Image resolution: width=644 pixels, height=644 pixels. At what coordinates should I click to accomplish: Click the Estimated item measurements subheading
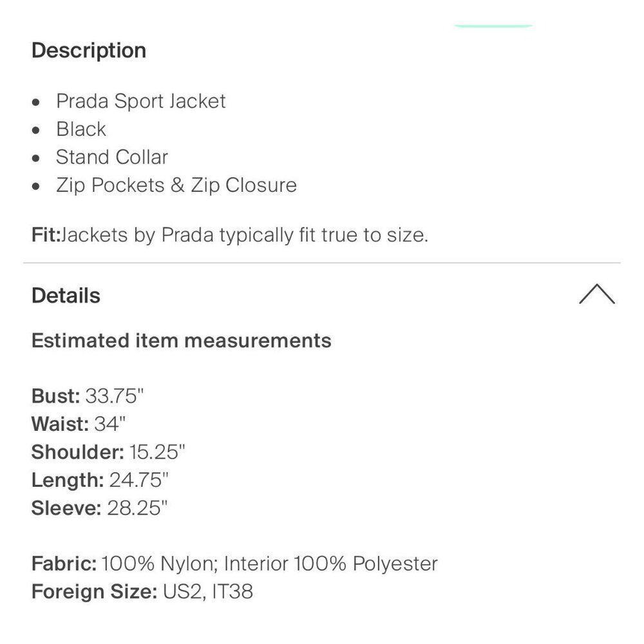click(181, 340)
